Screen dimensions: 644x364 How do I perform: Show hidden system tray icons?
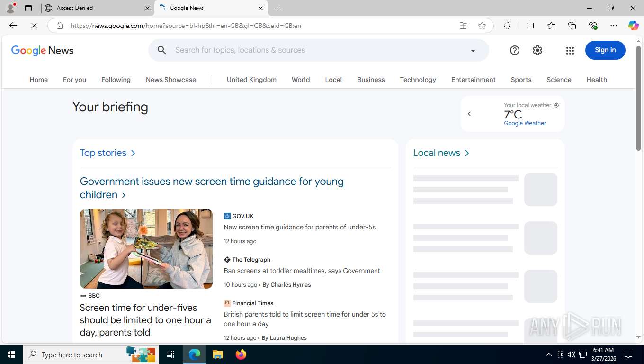(549, 355)
